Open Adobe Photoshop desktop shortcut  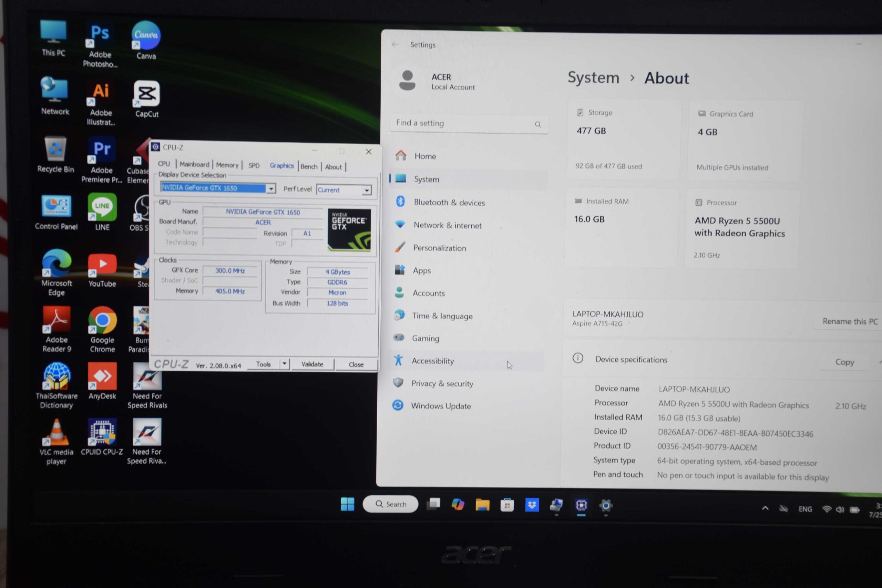[100, 45]
